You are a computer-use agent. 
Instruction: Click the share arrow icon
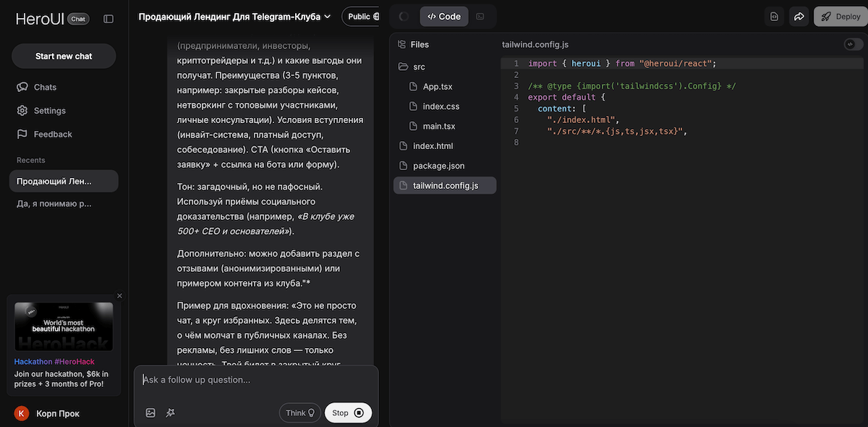(x=799, y=17)
